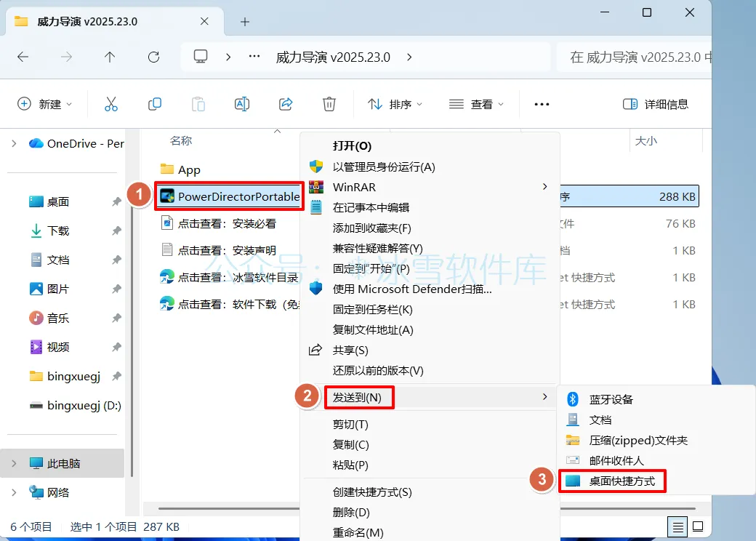This screenshot has height=541, width=756.
Task: Click the 在 威力导演 v2025.23.0 search box
Action: tap(634, 57)
